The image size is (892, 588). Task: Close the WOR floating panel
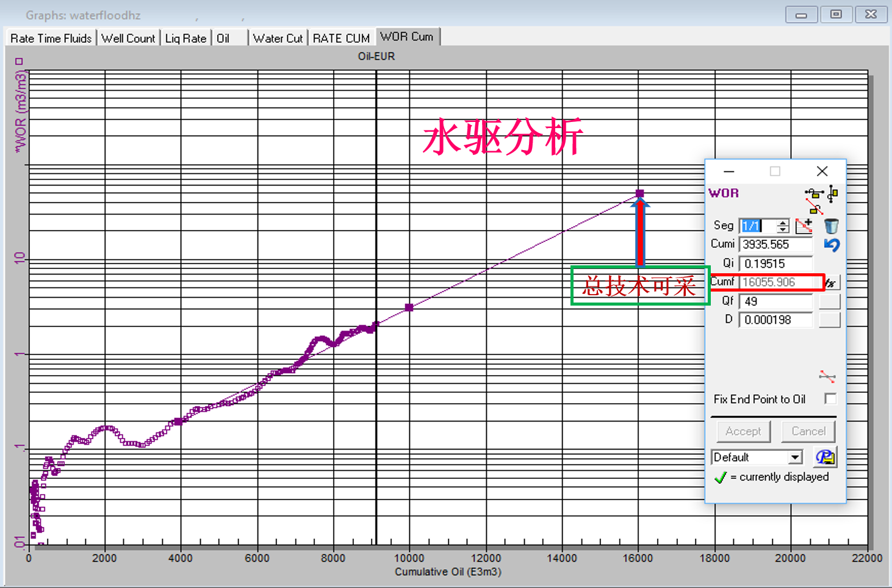pos(822,171)
